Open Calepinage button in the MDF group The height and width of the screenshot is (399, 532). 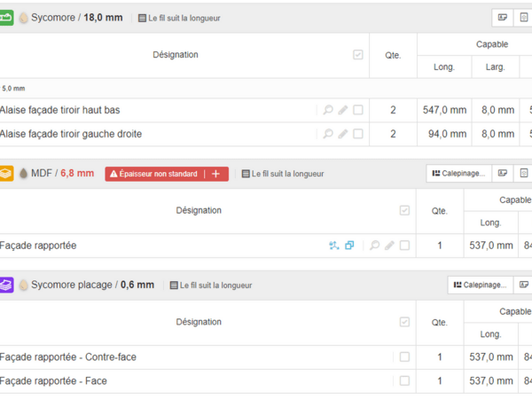coord(457,174)
